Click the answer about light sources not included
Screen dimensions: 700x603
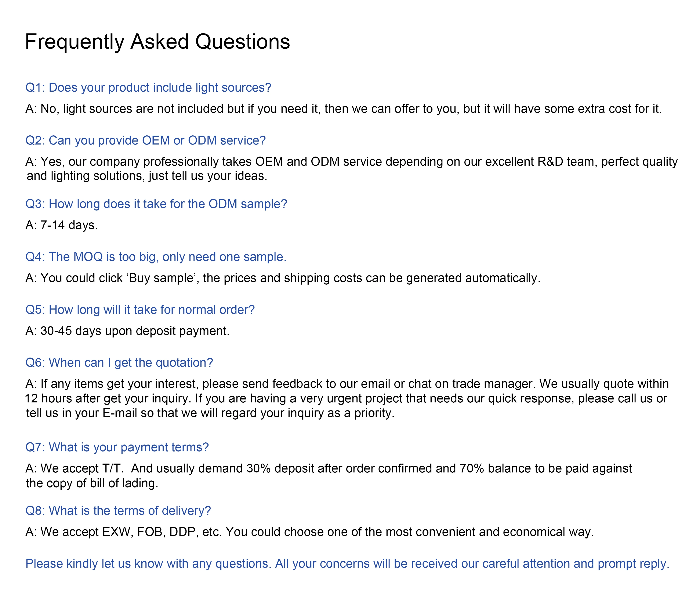point(343,109)
